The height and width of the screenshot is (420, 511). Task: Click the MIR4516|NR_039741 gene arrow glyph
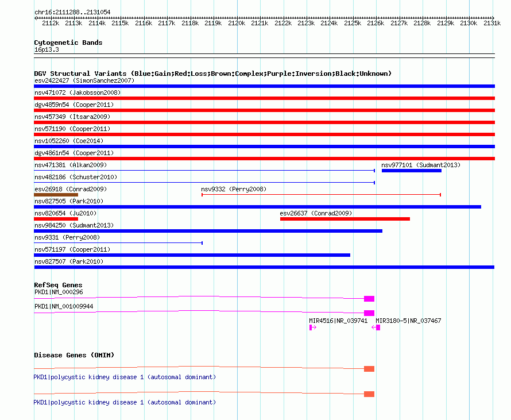313,327
